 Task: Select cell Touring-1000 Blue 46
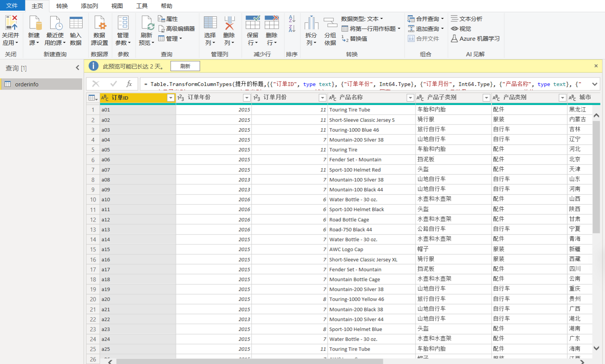coord(372,130)
